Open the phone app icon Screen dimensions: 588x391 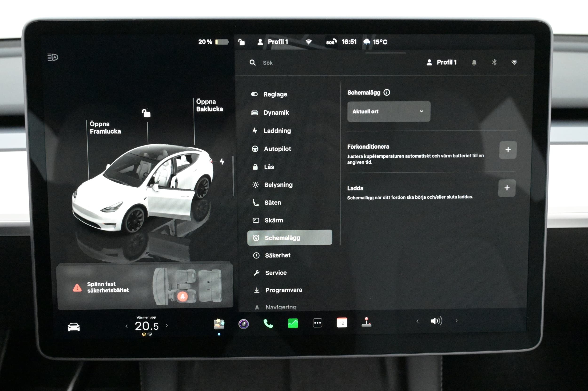(268, 324)
